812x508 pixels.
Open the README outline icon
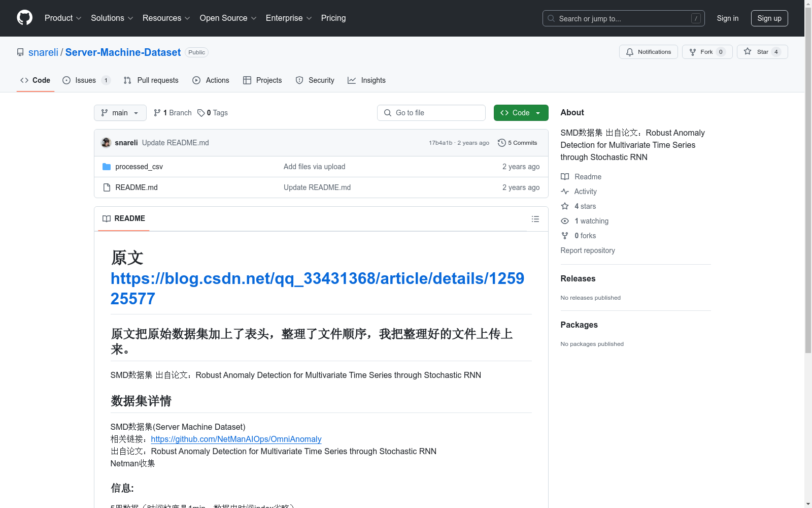pos(535,219)
